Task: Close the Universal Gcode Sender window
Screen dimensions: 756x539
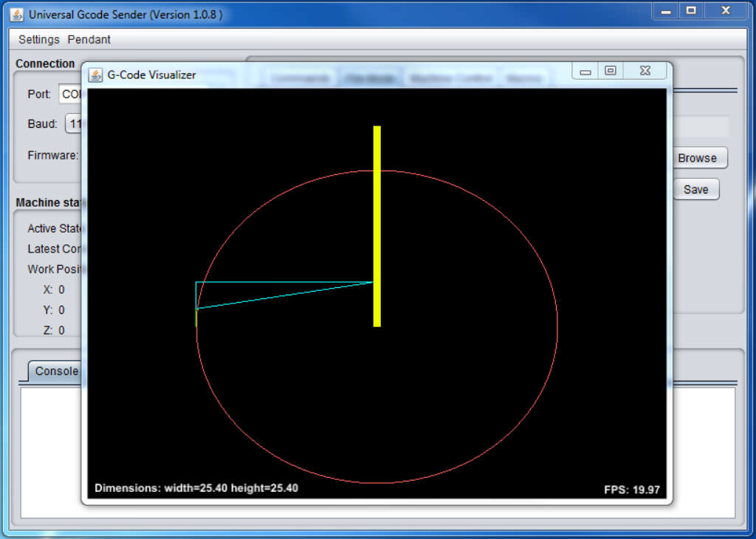Action: [x=725, y=11]
